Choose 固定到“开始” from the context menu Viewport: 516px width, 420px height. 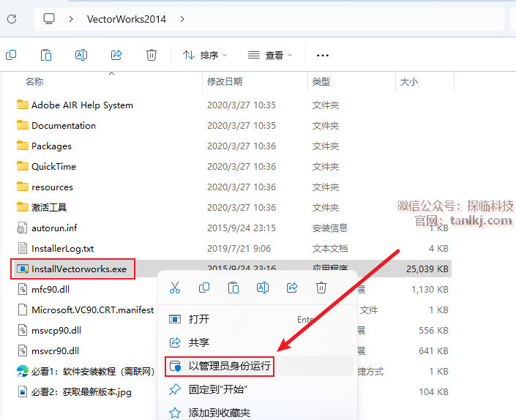point(258,389)
